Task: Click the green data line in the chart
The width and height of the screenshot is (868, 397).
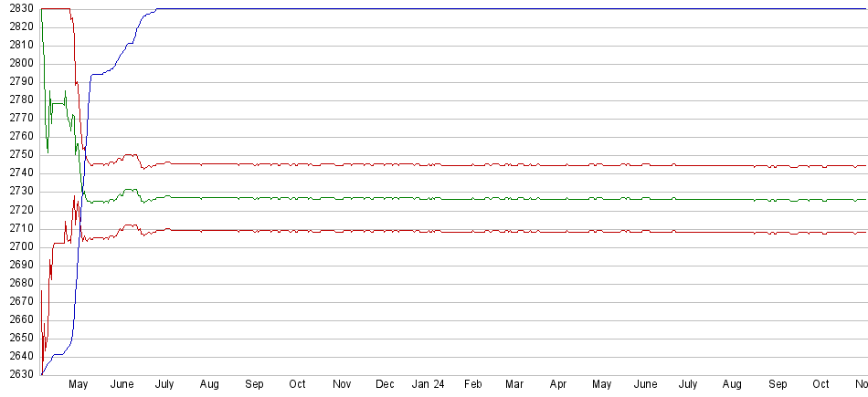Action: (457, 198)
